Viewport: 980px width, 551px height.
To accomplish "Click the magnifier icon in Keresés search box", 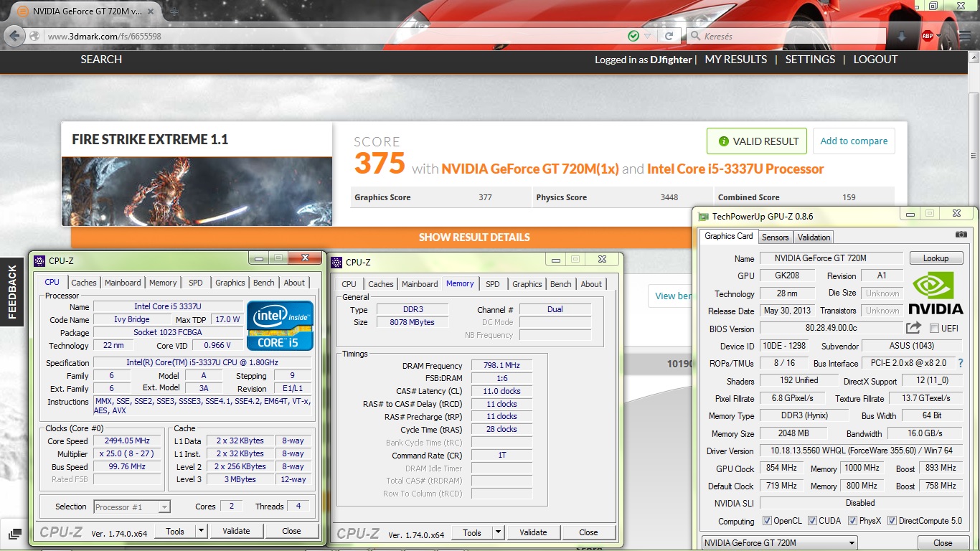I will click(x=695, y=36).
